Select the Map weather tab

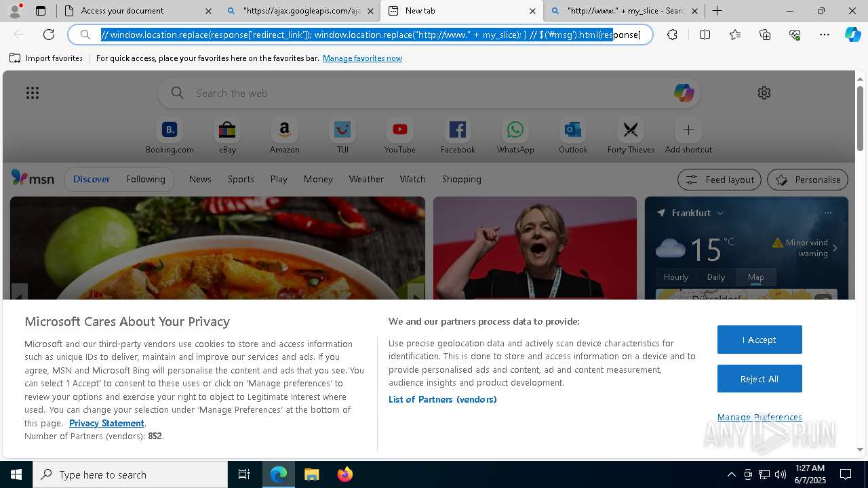[755, 277]
